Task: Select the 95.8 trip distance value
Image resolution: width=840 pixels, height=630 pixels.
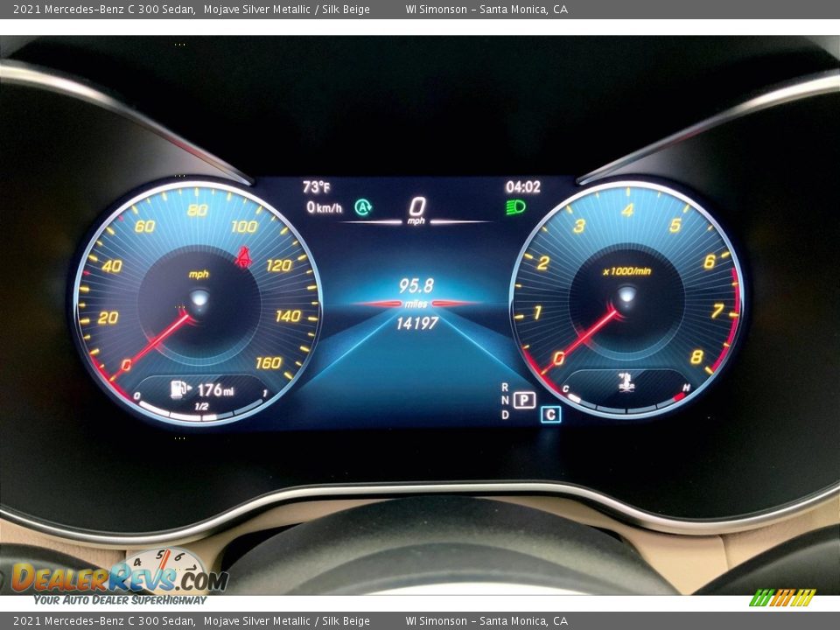Action: click(416, 286)
